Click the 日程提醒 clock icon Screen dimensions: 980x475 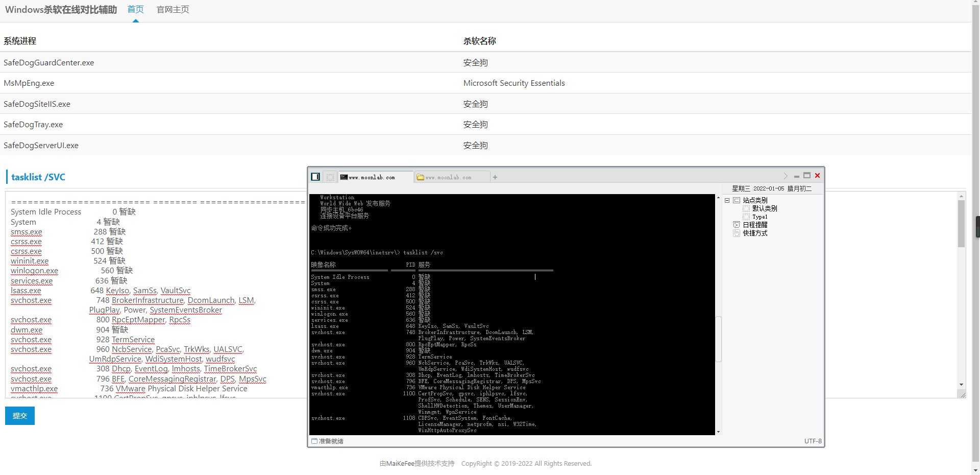pos(737,225)
